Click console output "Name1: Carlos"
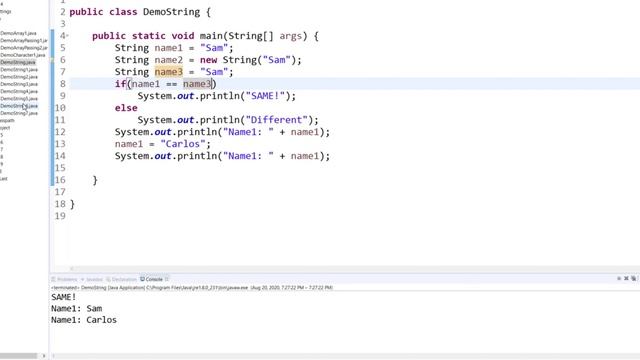 coord(84,320)
